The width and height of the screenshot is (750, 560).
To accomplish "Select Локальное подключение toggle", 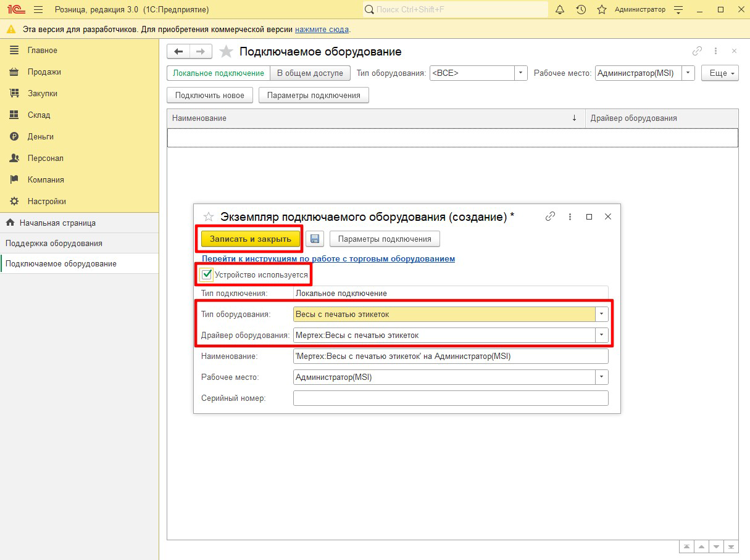I will coord(219,73).
